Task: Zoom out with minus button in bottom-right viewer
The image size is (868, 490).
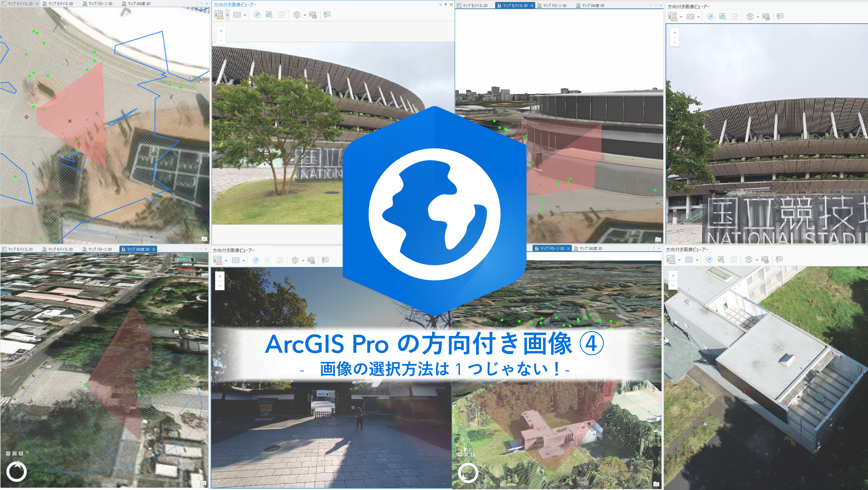Action: (673, 285)
